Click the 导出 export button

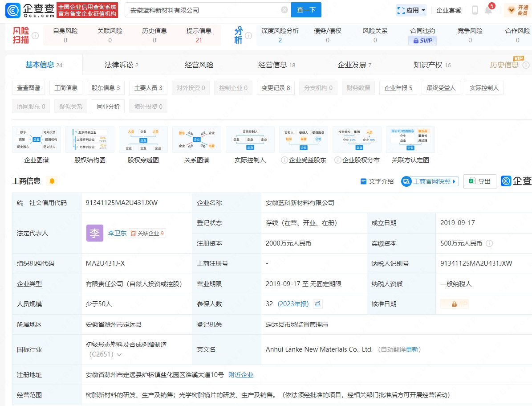pos(480,181)
